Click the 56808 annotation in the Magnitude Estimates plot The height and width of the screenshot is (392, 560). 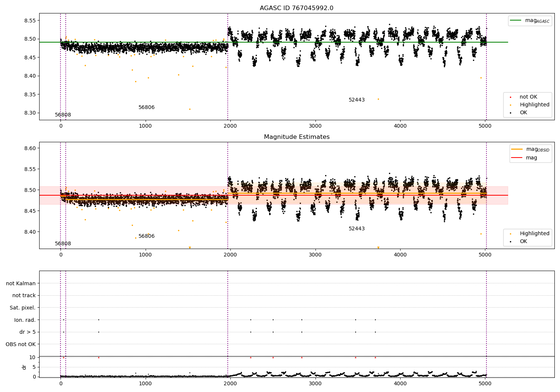pyautogui.click(x=63, y=244)
